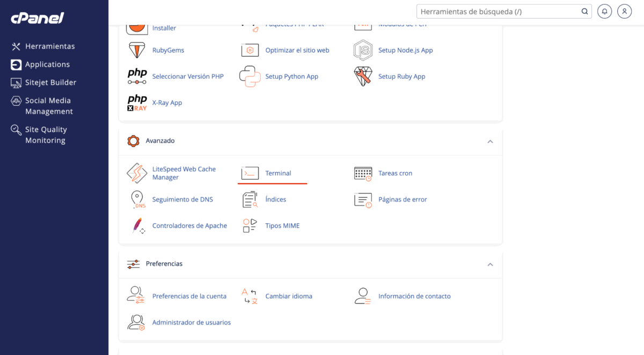
Task: Click the Social Media Management icon
Action: 16,101
